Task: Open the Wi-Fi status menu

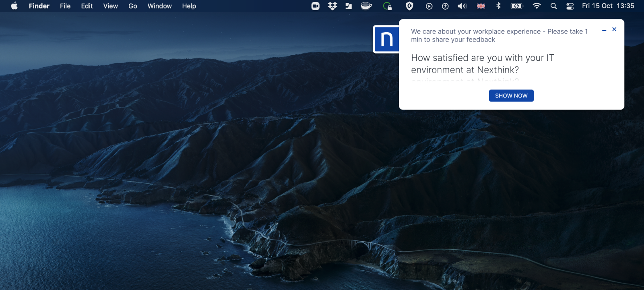Action: click(537, 6)
